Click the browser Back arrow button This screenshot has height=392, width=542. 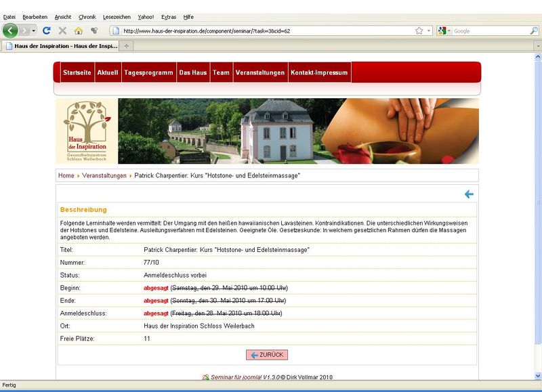(11, 30)
